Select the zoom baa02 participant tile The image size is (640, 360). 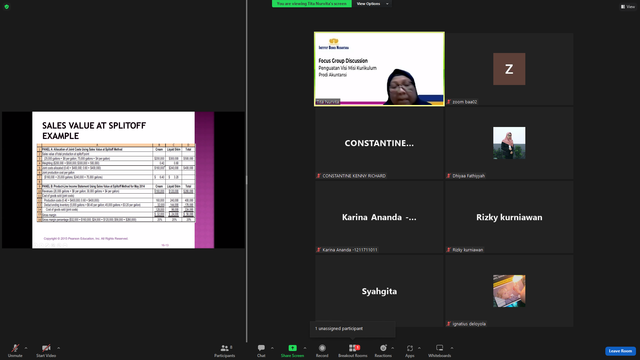[x=509, y=69]
